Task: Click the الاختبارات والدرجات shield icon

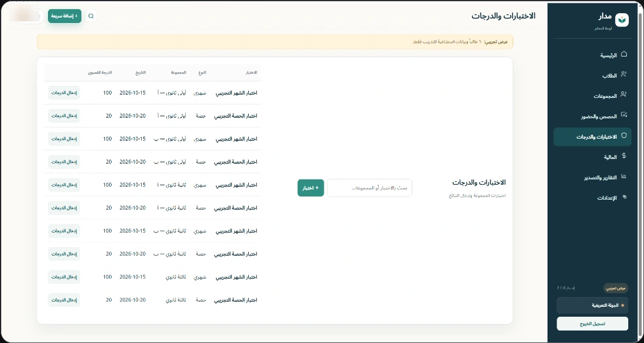Action: 624,136
